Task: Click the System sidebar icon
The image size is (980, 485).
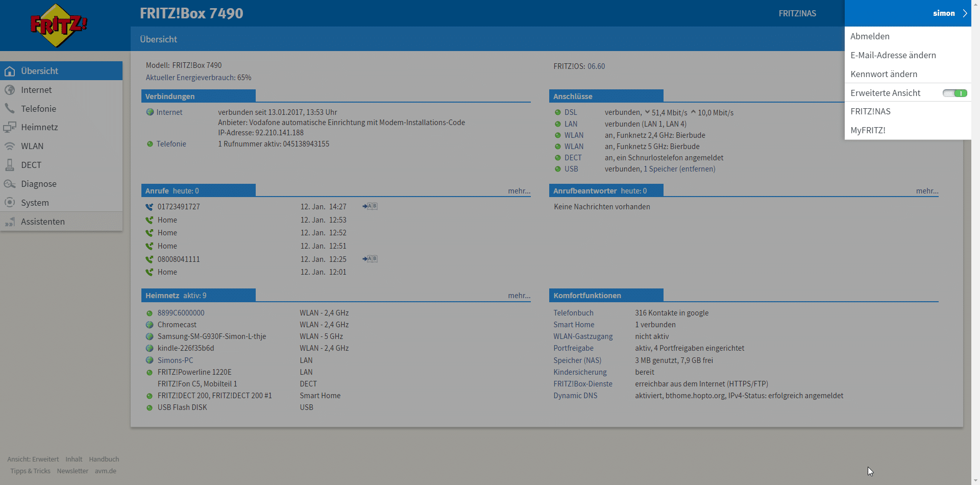Action: 10,203
